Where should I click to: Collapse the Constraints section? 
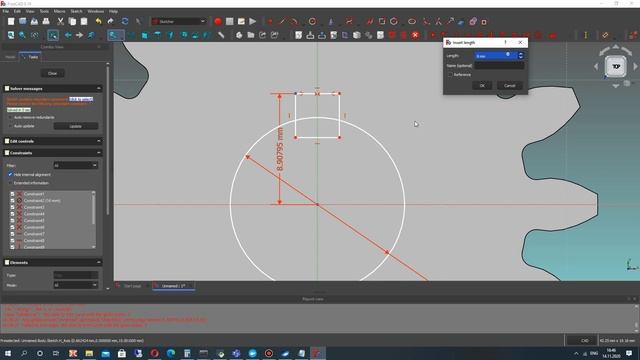[98, 153]
